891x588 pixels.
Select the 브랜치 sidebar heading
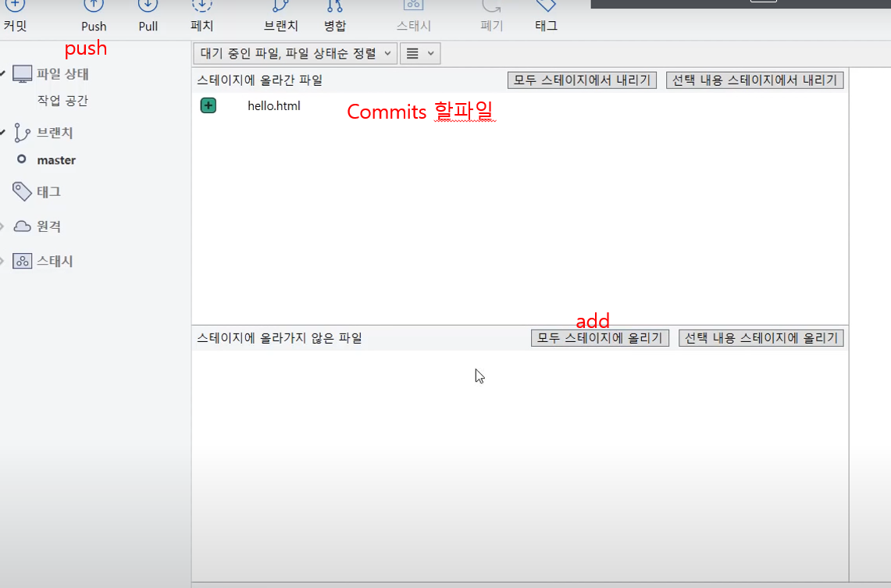(55, 133)
